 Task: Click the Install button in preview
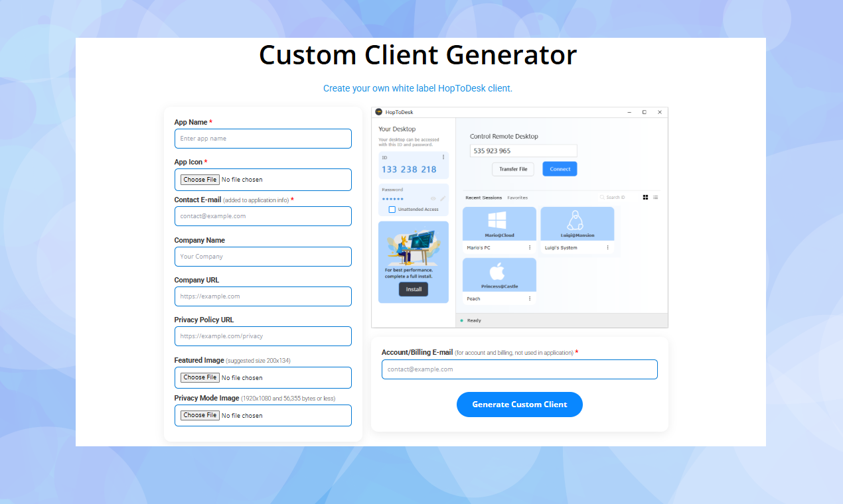[414, 289]
